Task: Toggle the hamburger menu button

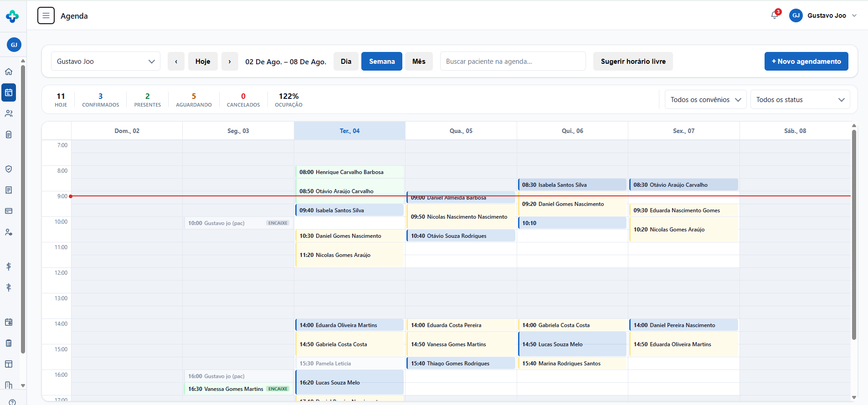Action: (46, 15)
